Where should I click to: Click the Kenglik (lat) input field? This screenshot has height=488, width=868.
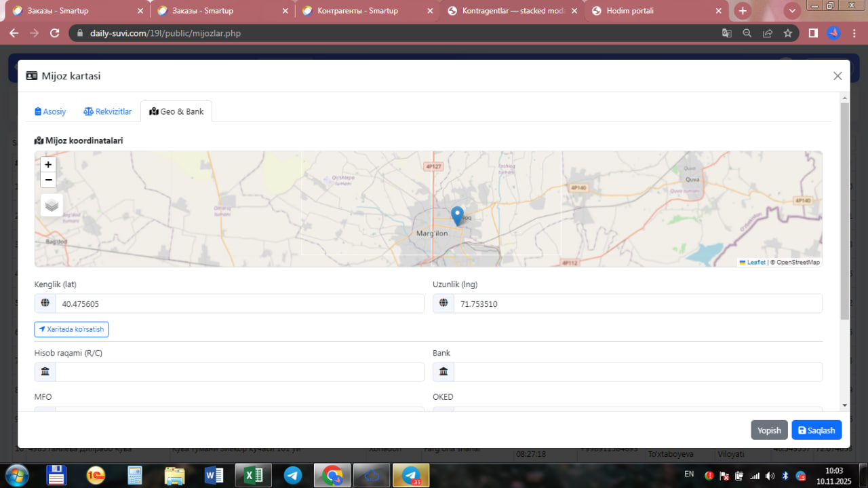(x=239, y=304)
